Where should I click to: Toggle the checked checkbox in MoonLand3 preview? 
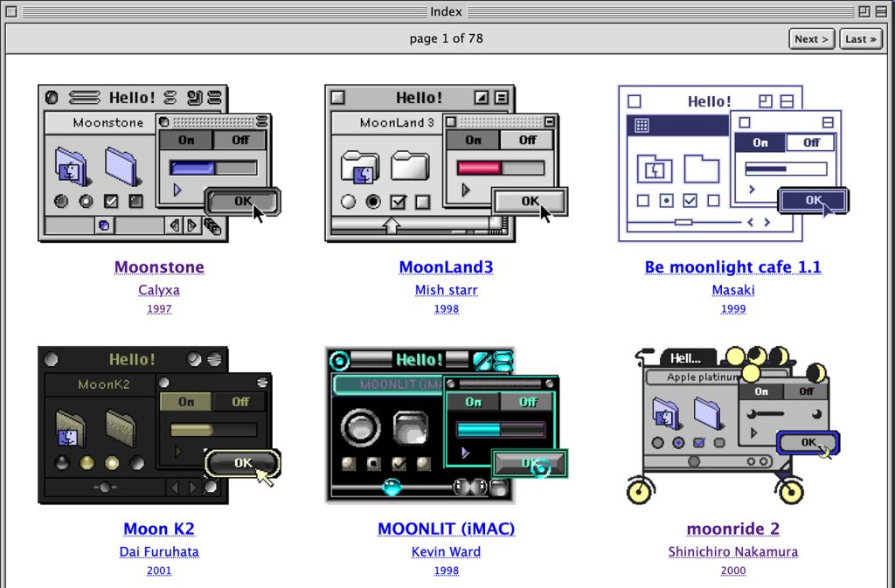point(399,202)
